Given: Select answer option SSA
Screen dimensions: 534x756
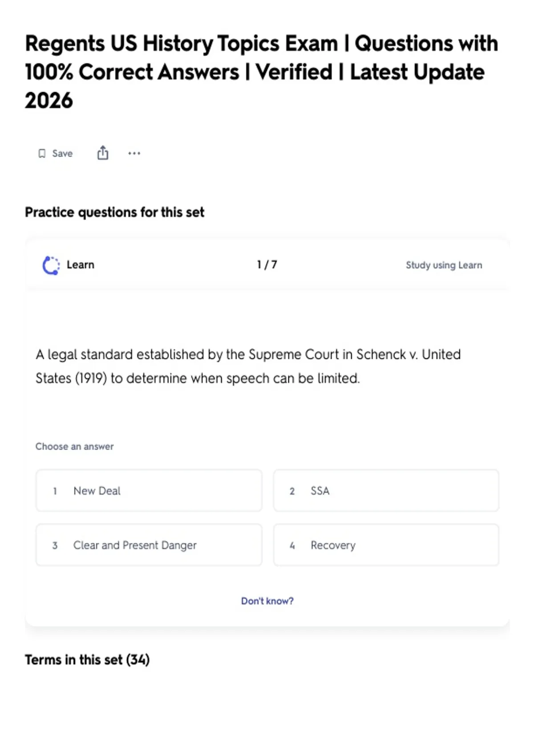Looking at the screenshot, I should pyautogui.click(x=386, y=491).
